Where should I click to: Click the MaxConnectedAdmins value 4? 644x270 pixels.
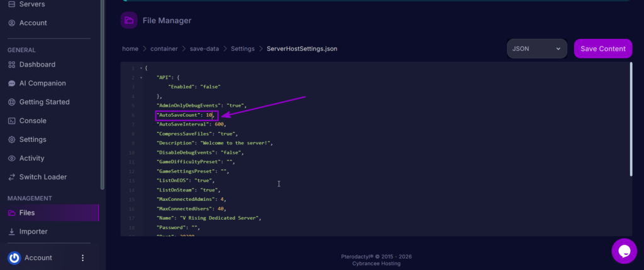(222, 200)
